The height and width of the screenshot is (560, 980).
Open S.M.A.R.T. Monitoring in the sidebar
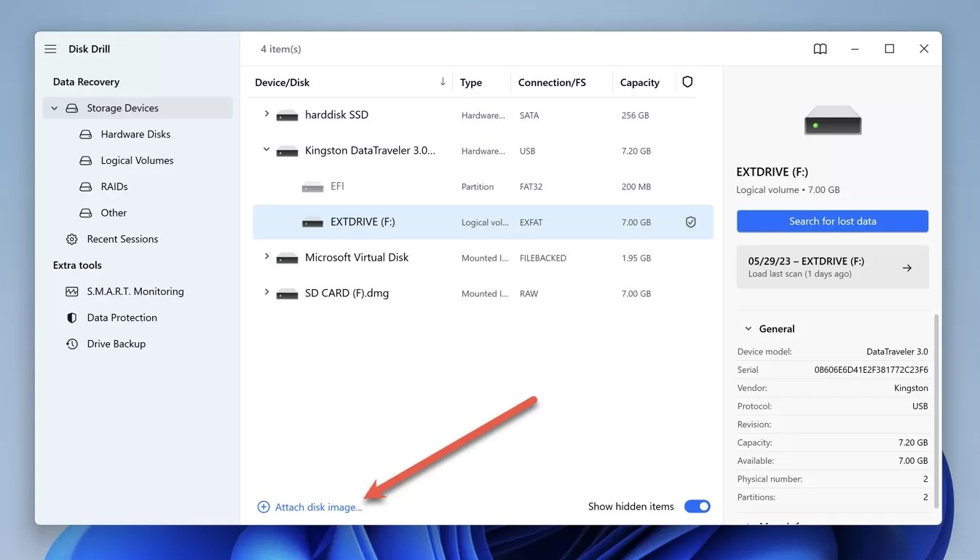tap(133, 291)
